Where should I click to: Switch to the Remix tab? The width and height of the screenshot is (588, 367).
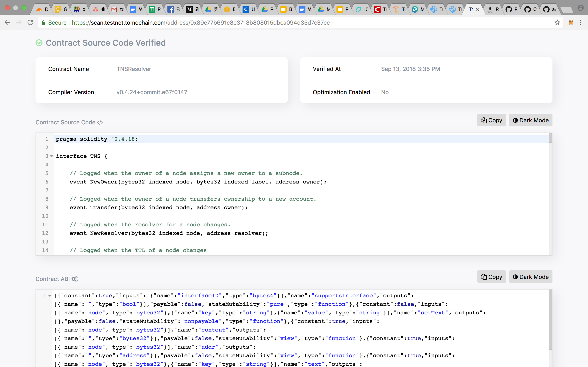coord(493,9)
